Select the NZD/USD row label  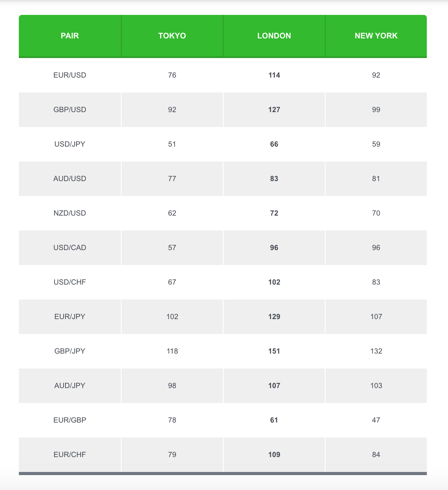coord(70,213)
